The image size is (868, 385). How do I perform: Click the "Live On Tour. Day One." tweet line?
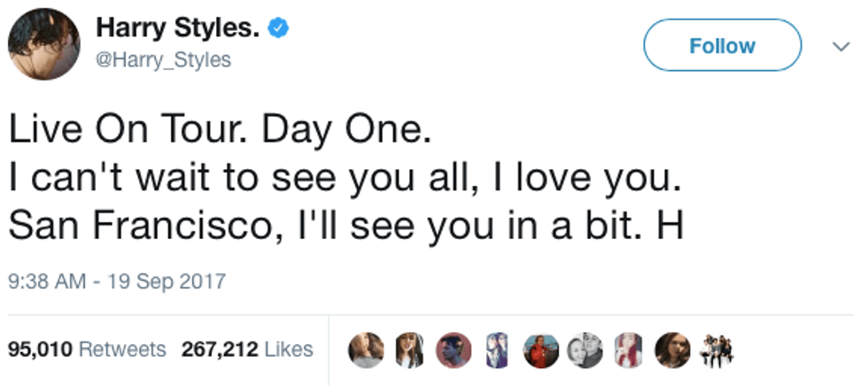pyautogui.click(x=220, y=131)
